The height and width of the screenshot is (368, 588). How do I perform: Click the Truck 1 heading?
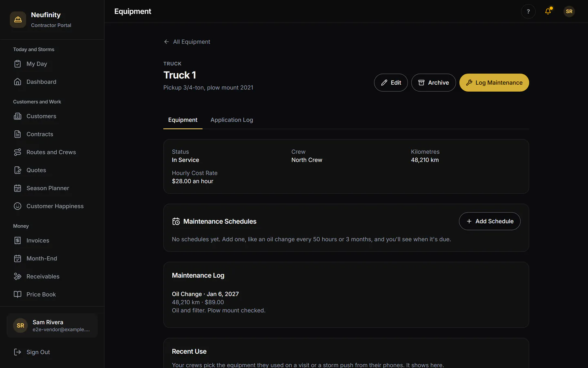[180, 75]
